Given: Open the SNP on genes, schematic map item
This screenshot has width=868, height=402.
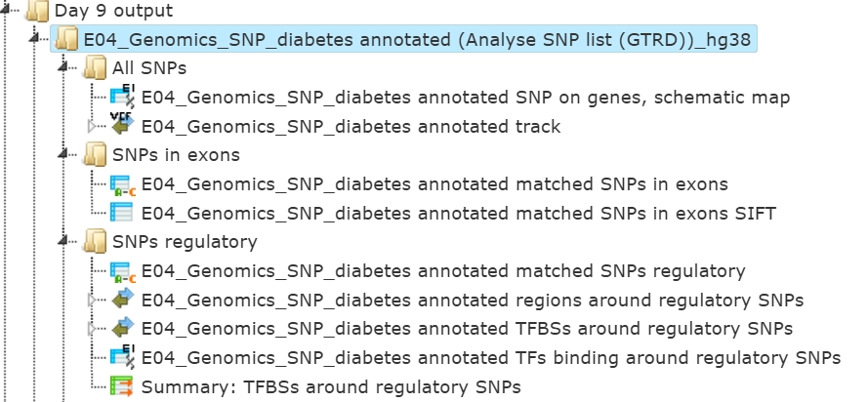Looking at the screenshot, I should click(466, 98).
